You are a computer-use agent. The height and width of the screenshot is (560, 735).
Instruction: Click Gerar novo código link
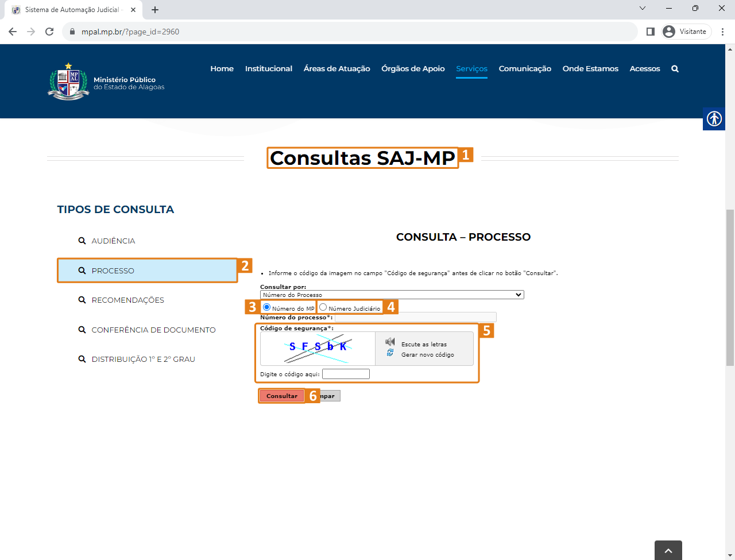[428, 355]
